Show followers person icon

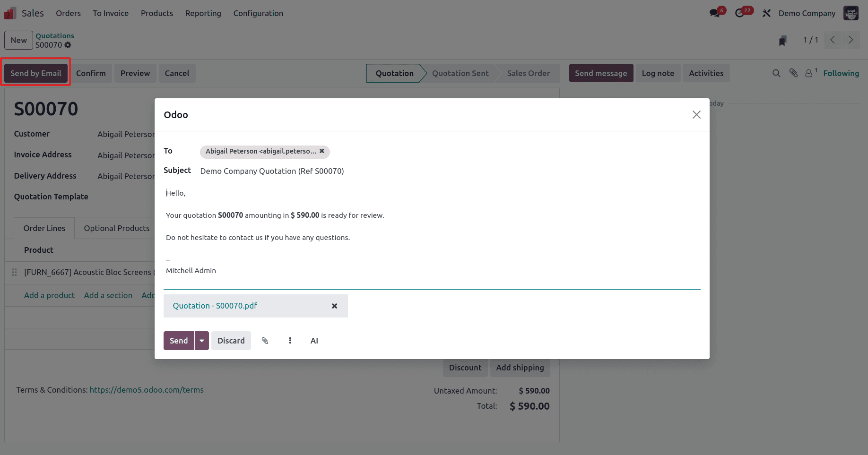pyautogui.click(x=809, y=73)
